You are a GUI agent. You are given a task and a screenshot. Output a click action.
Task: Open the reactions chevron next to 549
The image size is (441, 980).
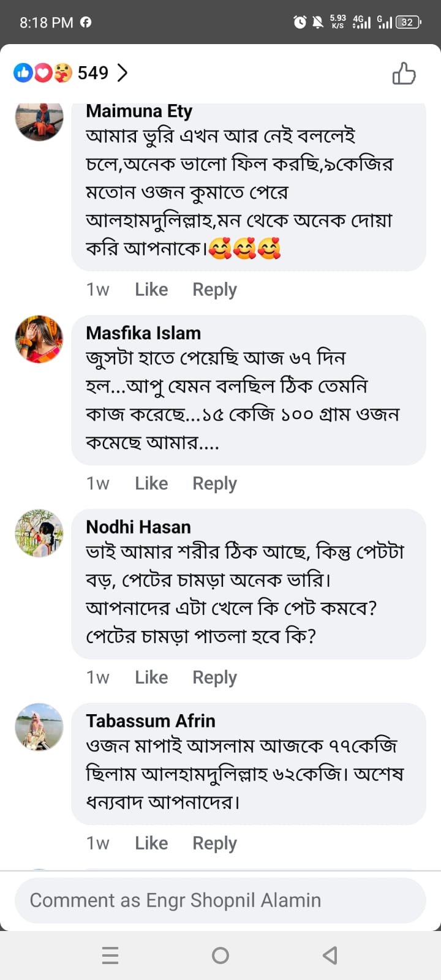[x=123, y=73]
